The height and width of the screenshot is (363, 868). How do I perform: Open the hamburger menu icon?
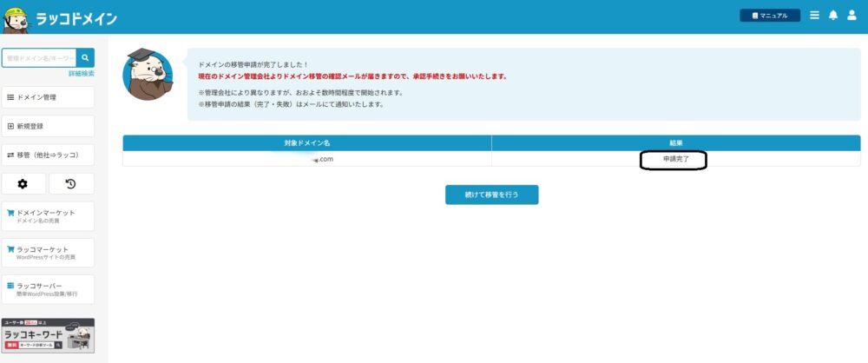point(814,16)
